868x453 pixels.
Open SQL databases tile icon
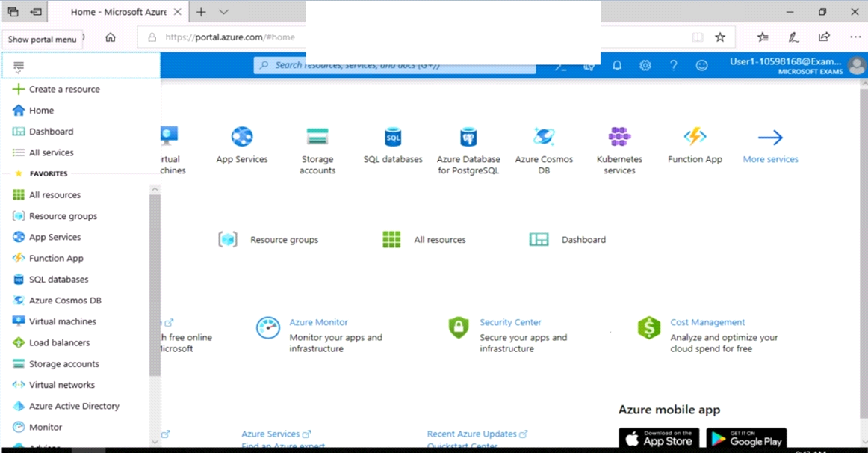point(392,136)
